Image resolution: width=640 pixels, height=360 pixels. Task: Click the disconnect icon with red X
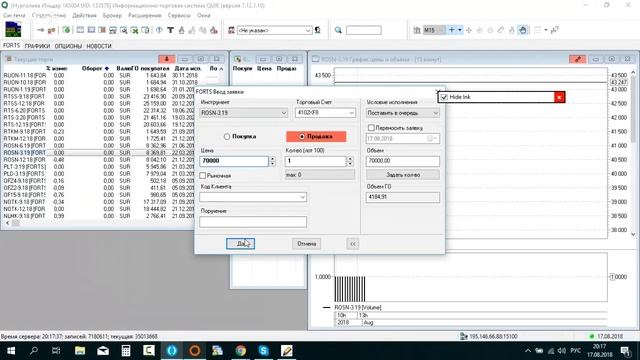pos(51,30)
